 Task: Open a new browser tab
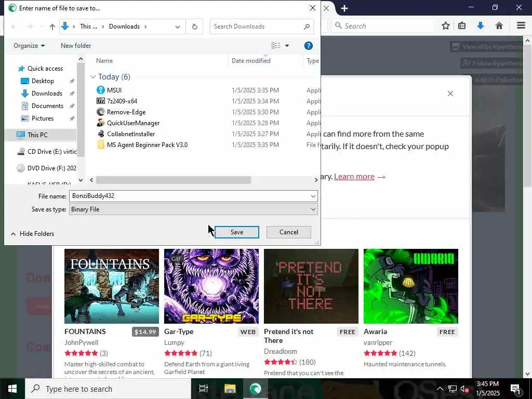point(344,8)
